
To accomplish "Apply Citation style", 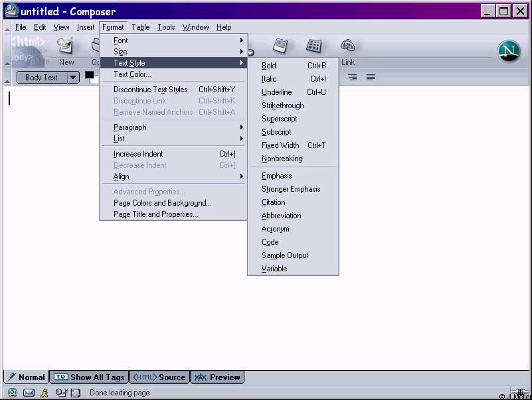I will tap(293, 202).
